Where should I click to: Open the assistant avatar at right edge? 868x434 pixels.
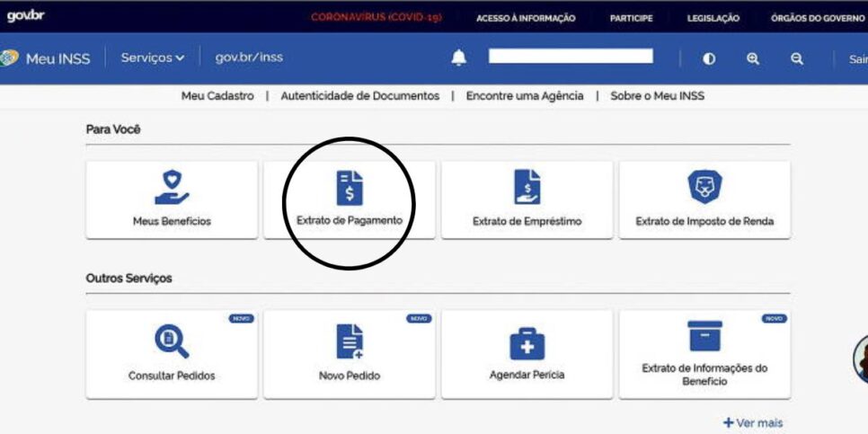pos(861,359)
